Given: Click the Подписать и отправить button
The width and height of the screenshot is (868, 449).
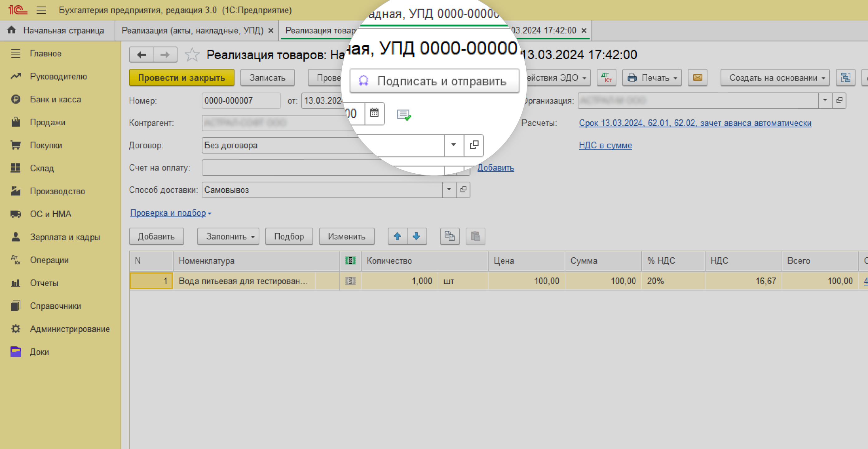Looking at the screenshot, I should (434, 81).
